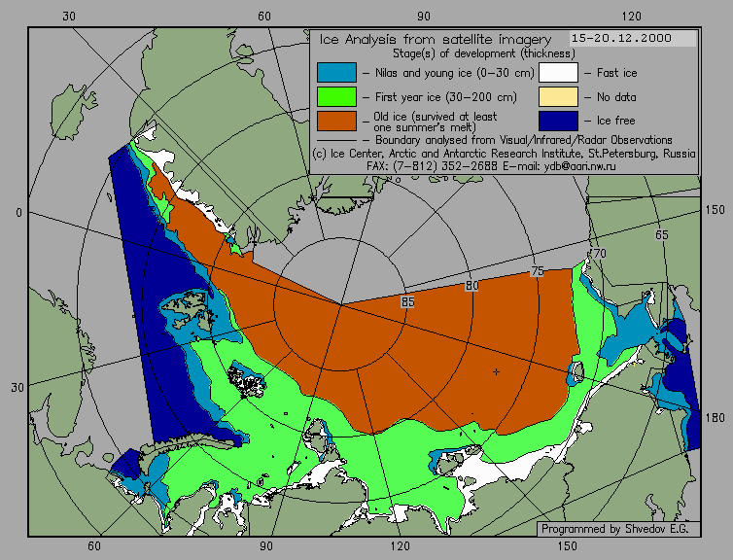Click 'Nilas and young ice (0-30 cm)' label
This screenshot has width=733, height=560.
tap(454, 73)
